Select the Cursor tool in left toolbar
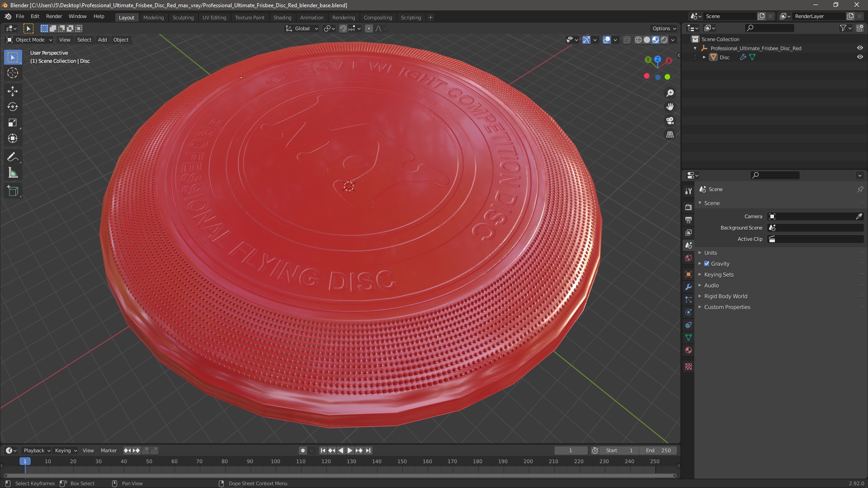 [x=13, y=73]
